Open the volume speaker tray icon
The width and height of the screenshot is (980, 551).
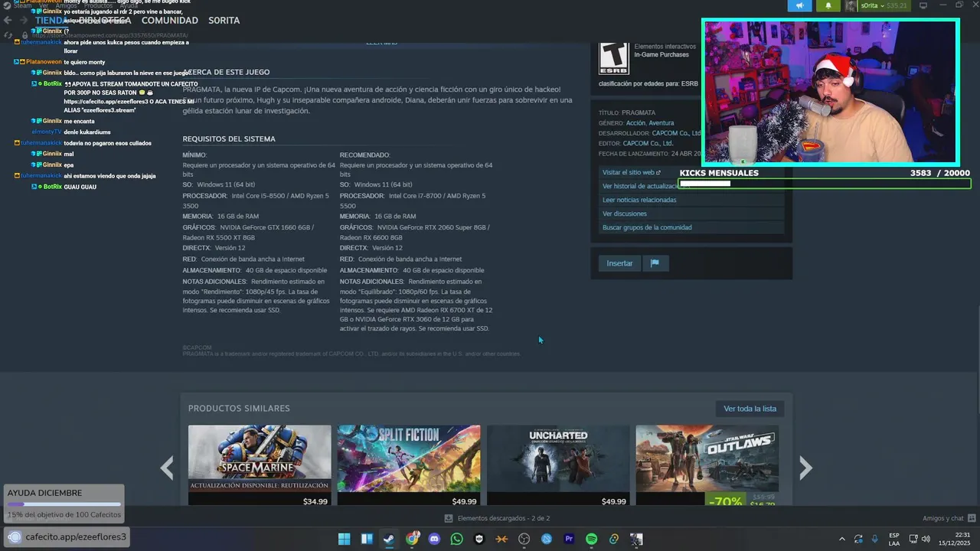[x=927, y=539]
